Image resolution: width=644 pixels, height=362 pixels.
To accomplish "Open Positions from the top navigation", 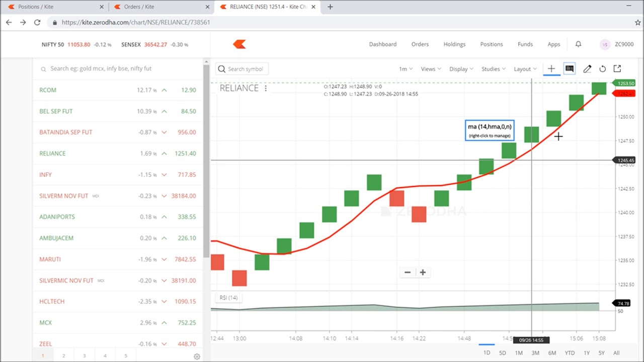I will [492, 44].
